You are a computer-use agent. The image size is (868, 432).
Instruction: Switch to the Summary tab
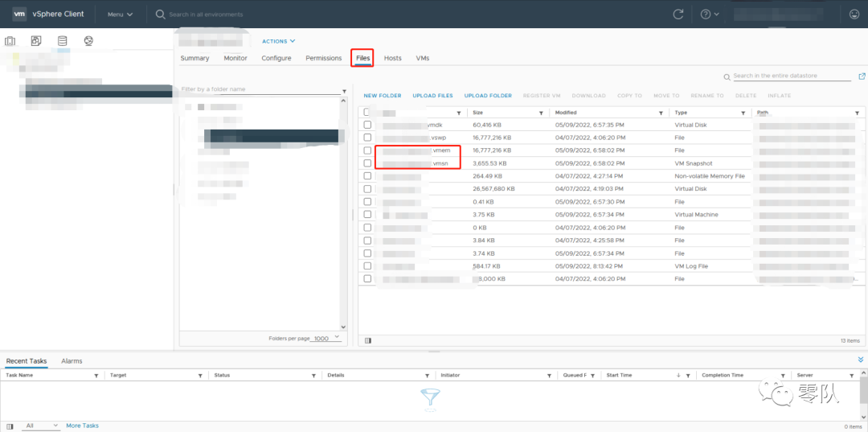(194, 58)
